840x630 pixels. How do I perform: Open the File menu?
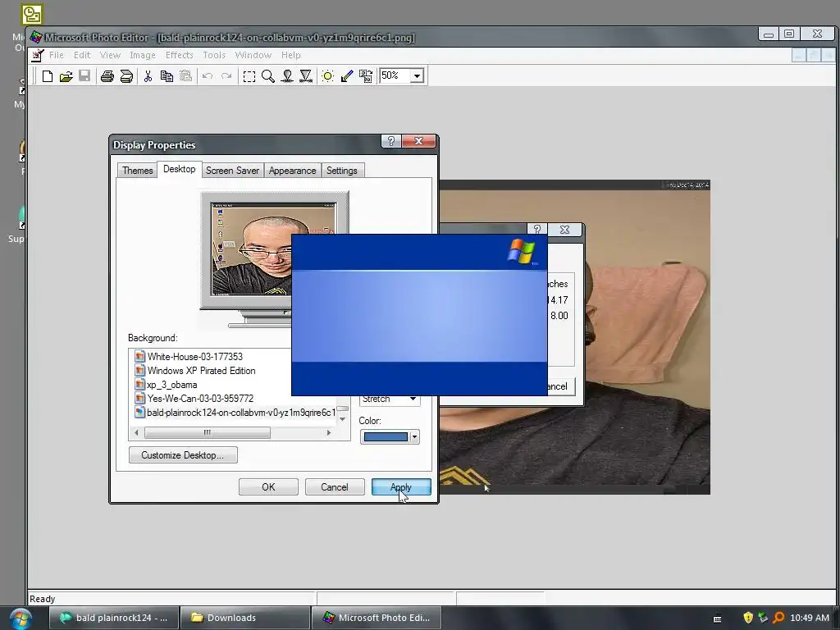tap(57, 55)
